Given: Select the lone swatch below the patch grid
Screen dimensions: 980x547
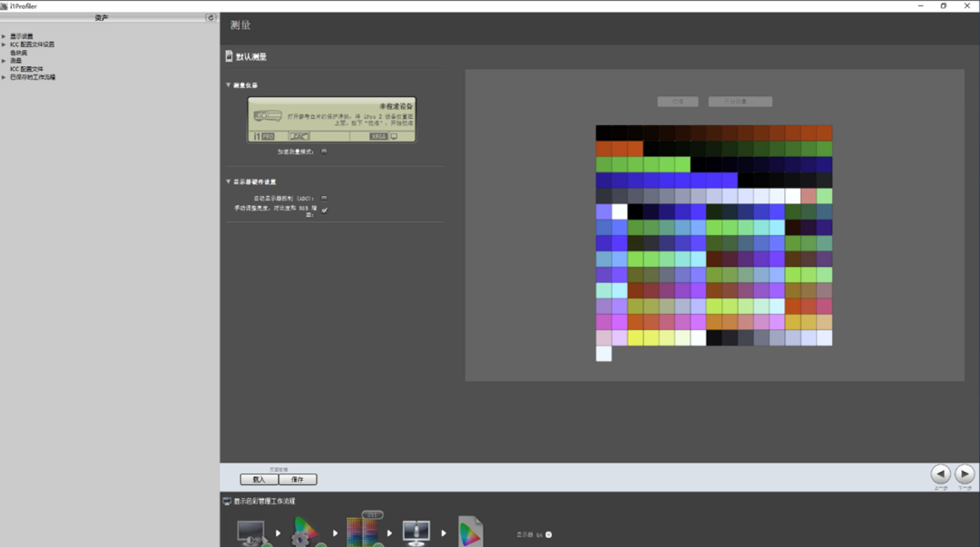Looking at the screenshot, I should click(x=603, y=353).
